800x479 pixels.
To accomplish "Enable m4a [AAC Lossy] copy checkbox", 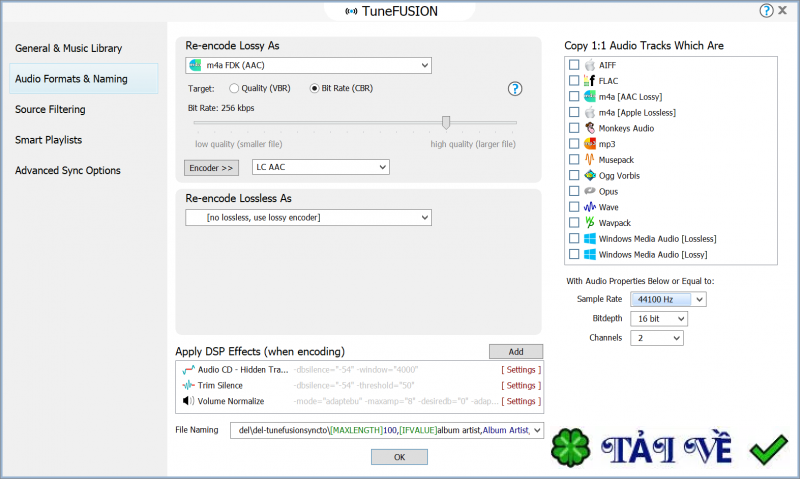I will click(x=574, y=96).
